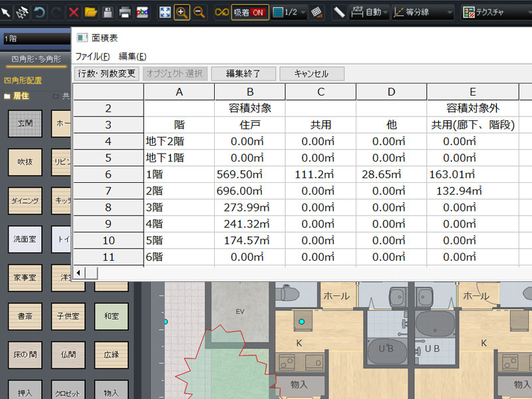
Task: Click the 行数・列数変更 button
Action: (x=106, y=74)
